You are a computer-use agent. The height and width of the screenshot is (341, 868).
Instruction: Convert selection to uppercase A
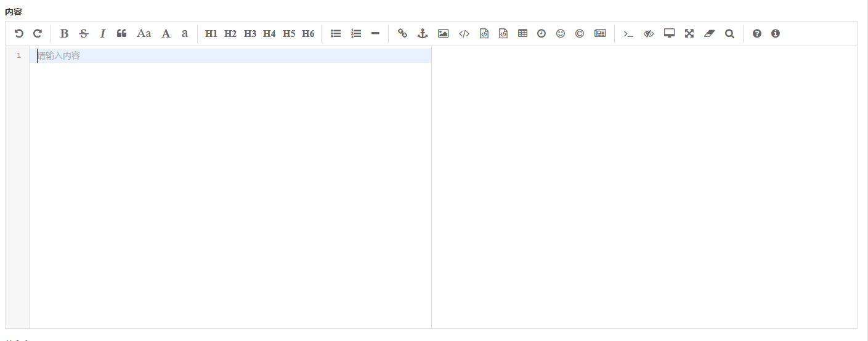pos(166,34)
